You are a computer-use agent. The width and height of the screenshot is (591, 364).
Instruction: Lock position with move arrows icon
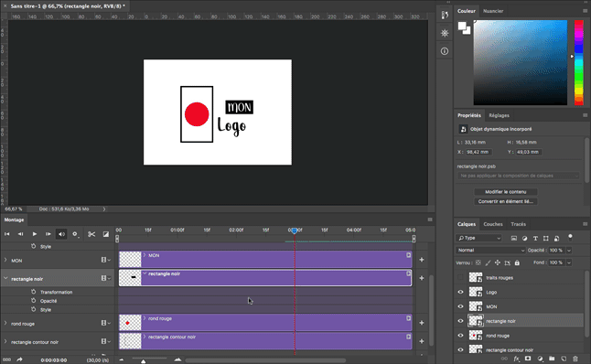tap(497, 262)
